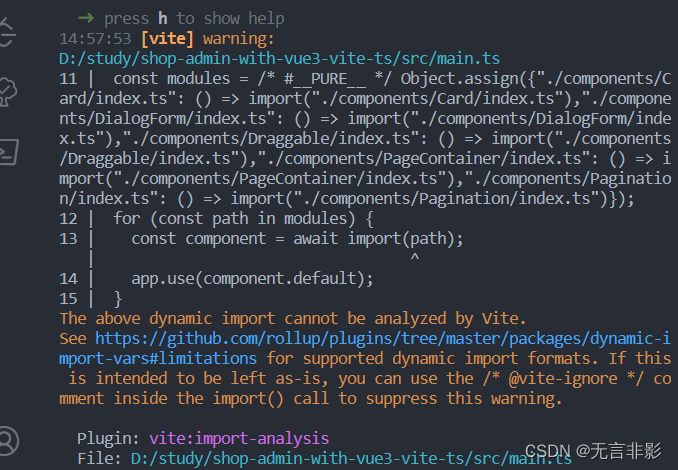The image size is (678, 470).
Task: Open the terminal panel icon in sidebar
Action: [x=8, y=151]
